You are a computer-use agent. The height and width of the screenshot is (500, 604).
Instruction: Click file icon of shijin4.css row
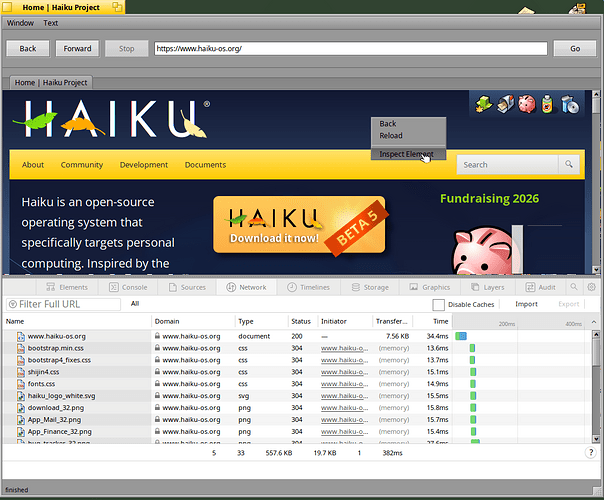click(x=21, y=372)
